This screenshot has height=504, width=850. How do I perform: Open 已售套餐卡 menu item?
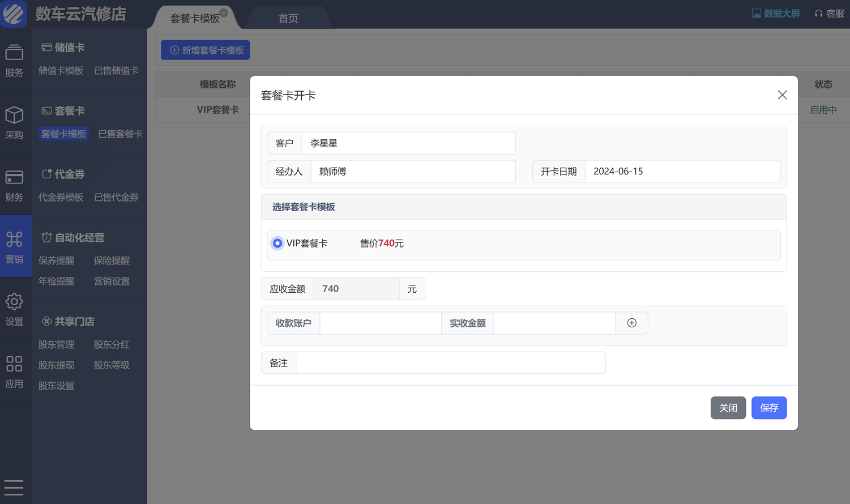120,134
